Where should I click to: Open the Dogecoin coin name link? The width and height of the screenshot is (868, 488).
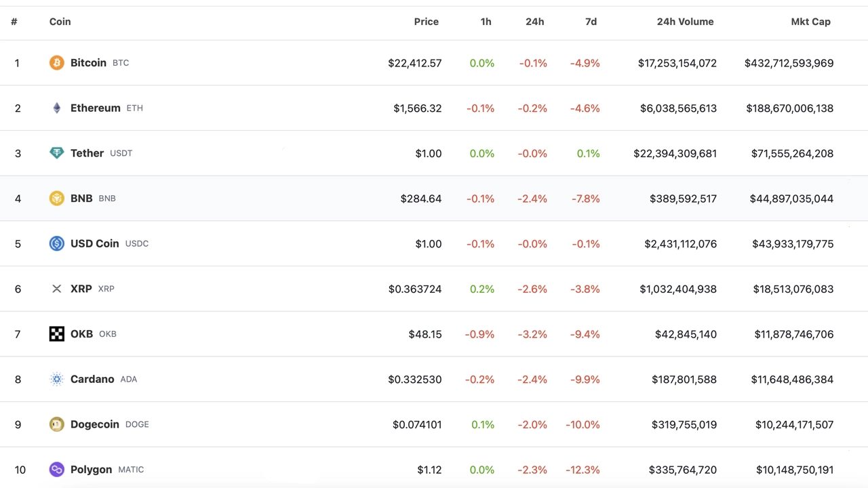[95, 424]
